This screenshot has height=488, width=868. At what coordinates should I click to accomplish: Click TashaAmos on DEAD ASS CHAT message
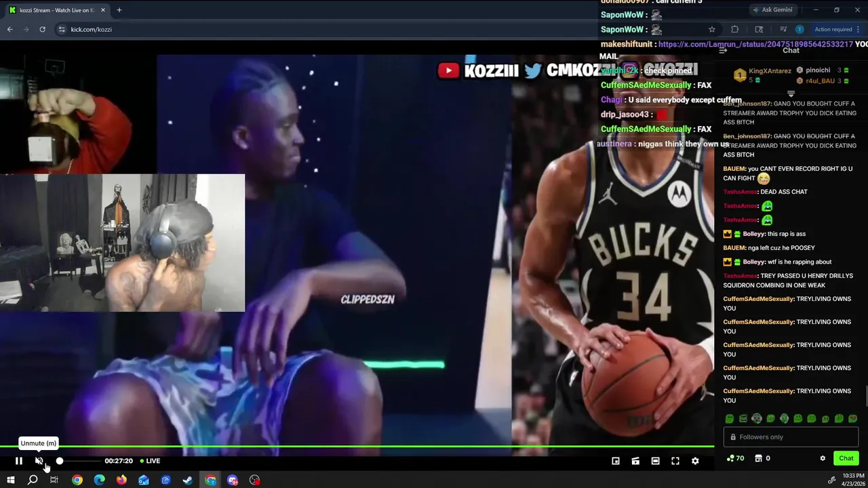pos(740,192)
